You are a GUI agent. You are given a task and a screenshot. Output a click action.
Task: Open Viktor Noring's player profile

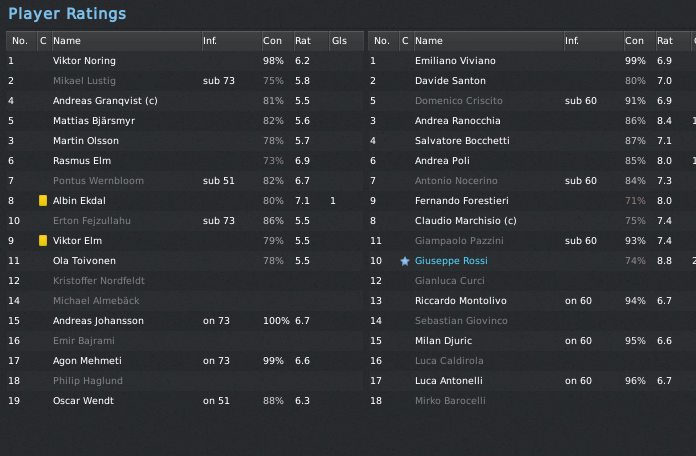click(x=85, y=61)
